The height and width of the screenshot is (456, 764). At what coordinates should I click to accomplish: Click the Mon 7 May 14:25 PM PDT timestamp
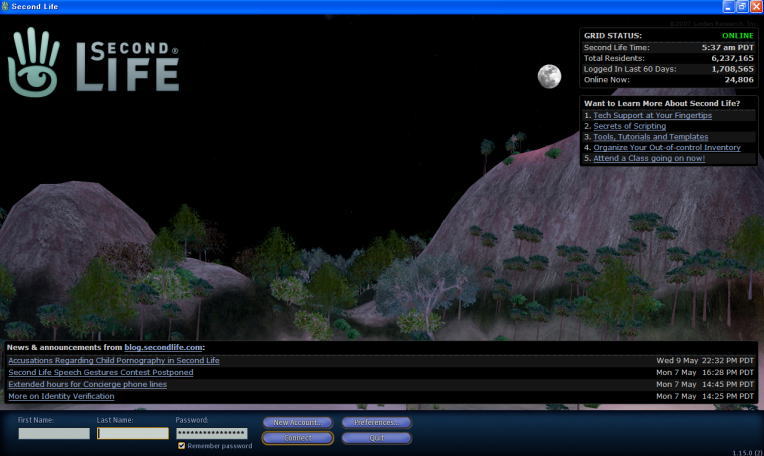click(x=705, y=396)
